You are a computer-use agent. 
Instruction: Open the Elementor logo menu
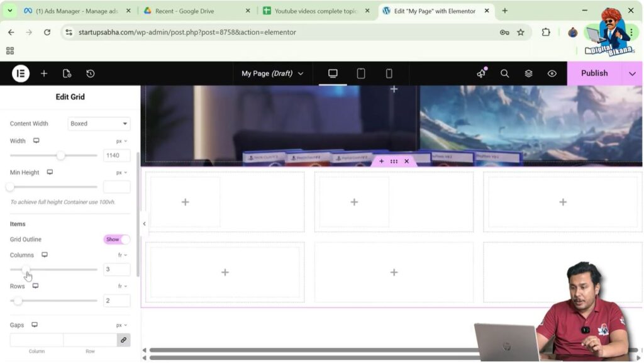tap(20, 74)
